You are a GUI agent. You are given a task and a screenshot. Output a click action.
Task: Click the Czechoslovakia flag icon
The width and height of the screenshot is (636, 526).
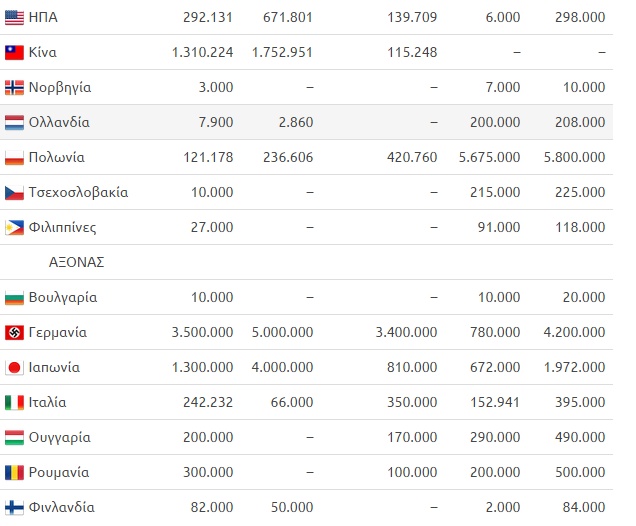14,192
